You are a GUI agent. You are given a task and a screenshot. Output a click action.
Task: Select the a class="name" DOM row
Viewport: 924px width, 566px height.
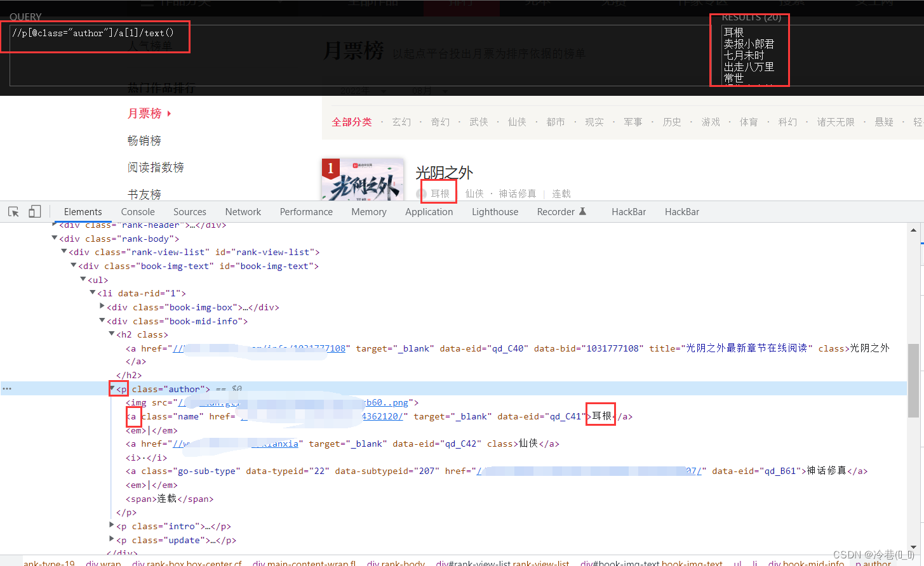click(379, 416)
